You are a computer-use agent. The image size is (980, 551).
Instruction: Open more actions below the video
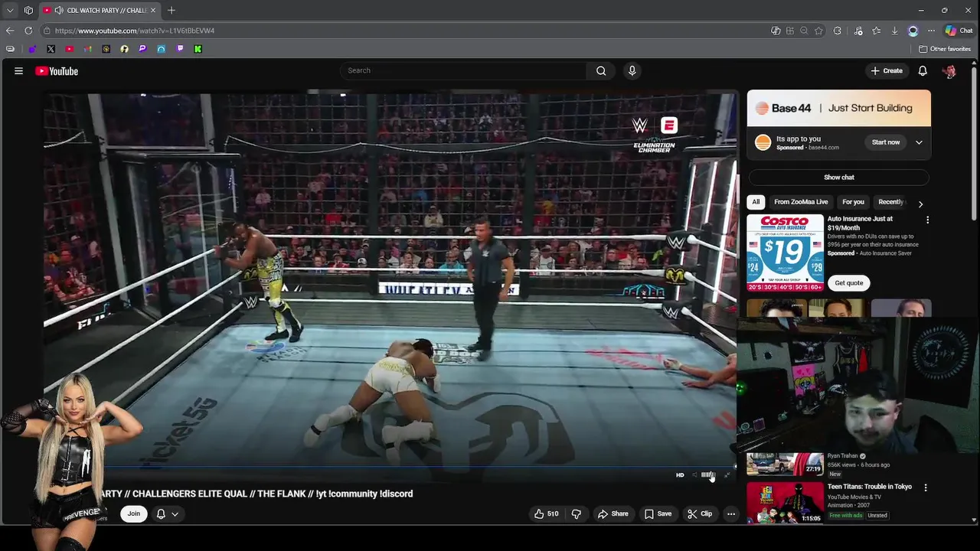731,514
